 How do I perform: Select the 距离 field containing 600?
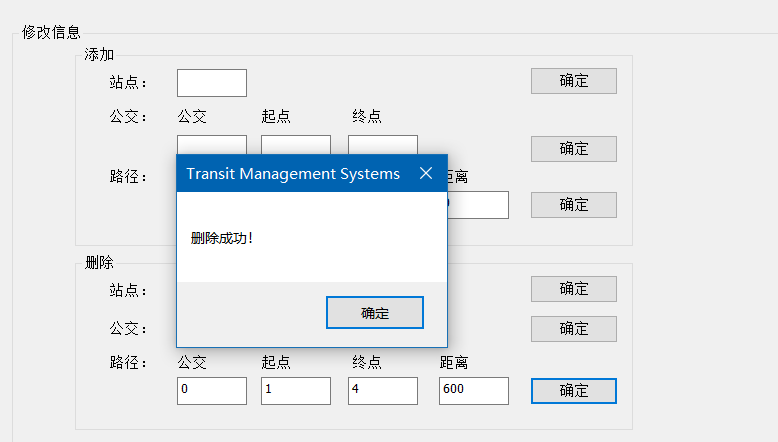tap(474, 391)
